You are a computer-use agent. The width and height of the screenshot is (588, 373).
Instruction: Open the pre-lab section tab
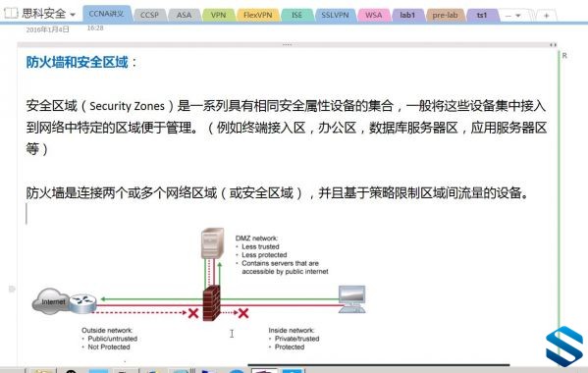[445, 15]
